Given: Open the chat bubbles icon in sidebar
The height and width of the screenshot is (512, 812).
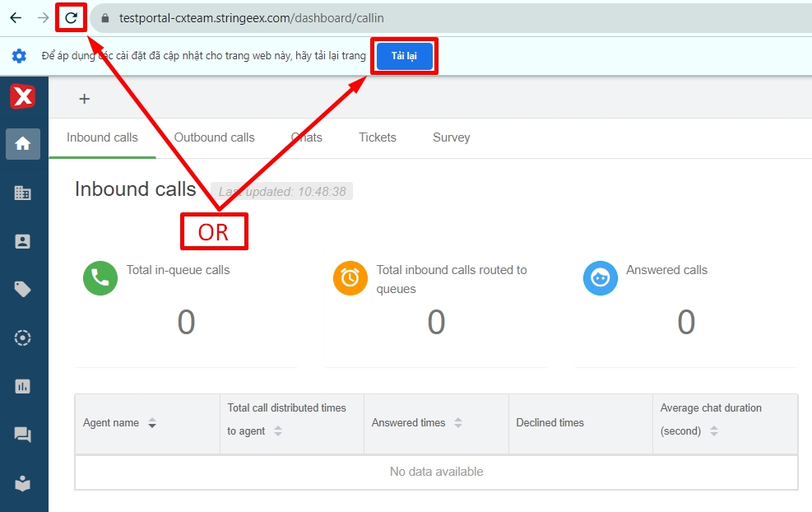Looking at the screenshot, I should click(x=23, y=435).
